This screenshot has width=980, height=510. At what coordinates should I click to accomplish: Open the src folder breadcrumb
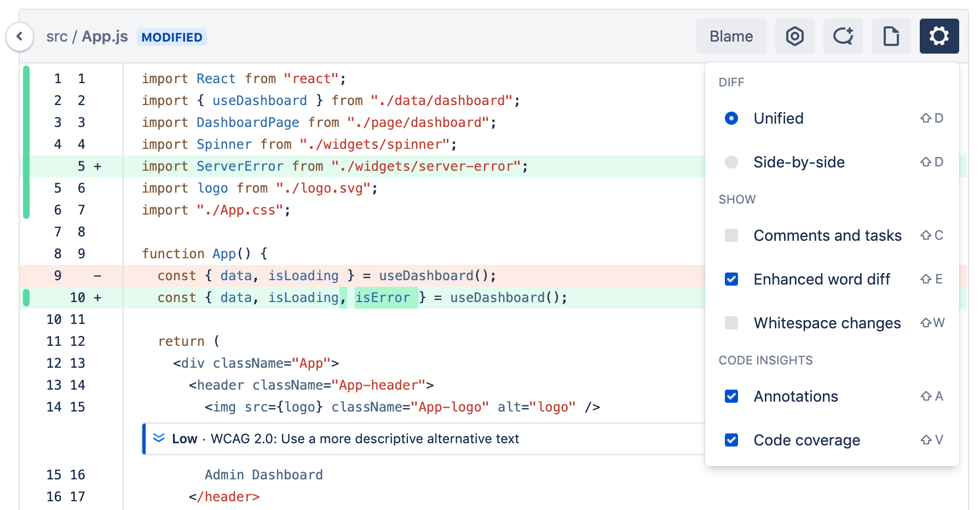tap(56, 37)
